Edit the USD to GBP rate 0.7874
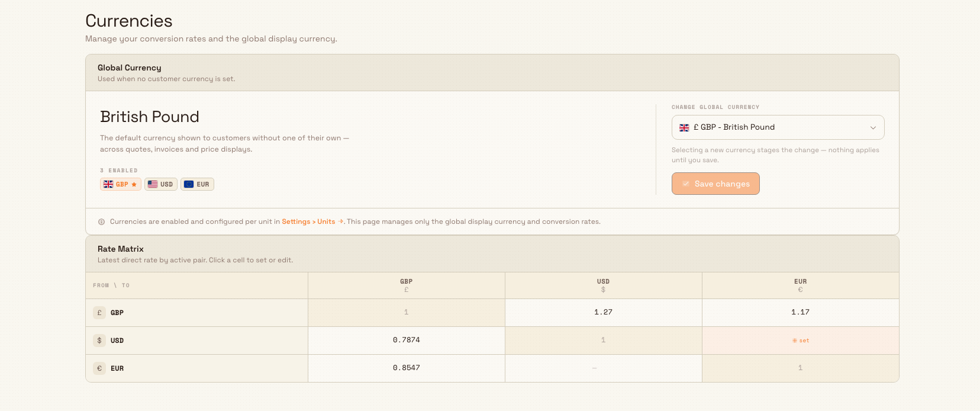The image size is (980, 411). click(407, 340)
